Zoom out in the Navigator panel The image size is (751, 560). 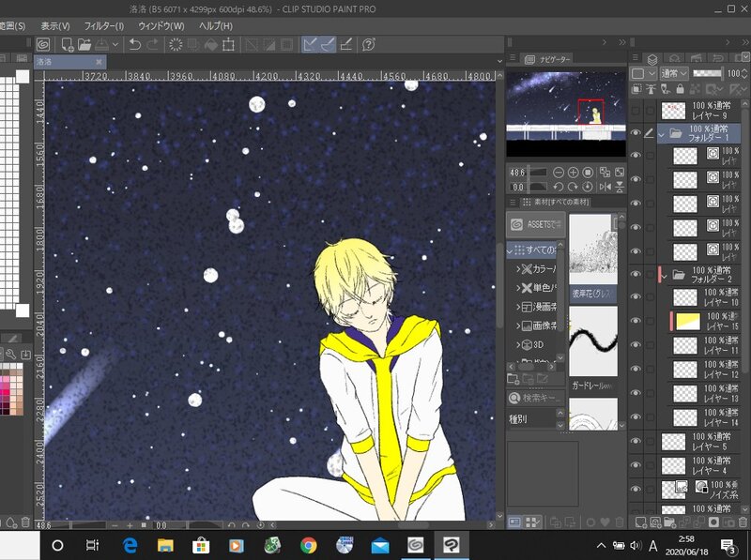pos(558,173)
